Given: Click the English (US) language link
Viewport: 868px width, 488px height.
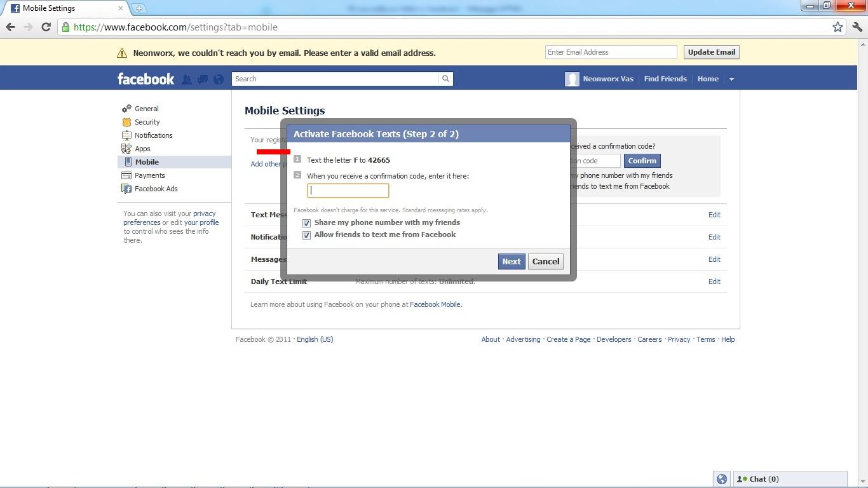Looking at the screenshot, I should pyautogui.click(x=315, y=339).
